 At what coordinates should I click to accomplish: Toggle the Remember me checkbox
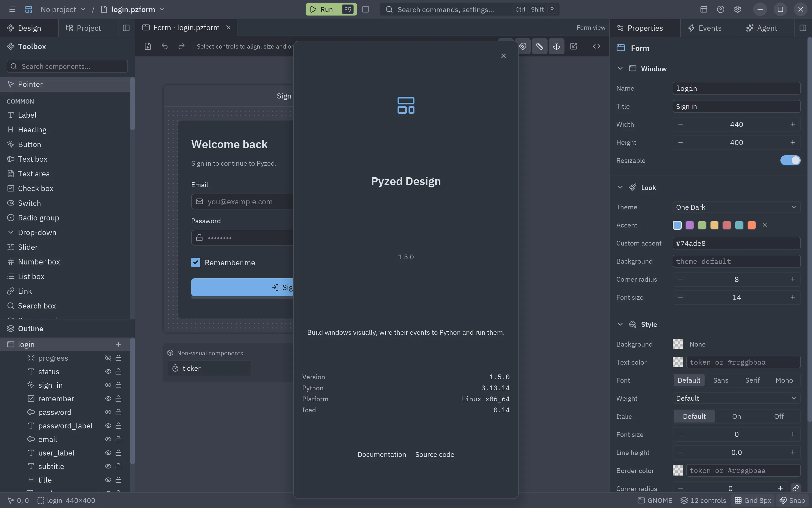pyautogui.click(x=196, y=262)
